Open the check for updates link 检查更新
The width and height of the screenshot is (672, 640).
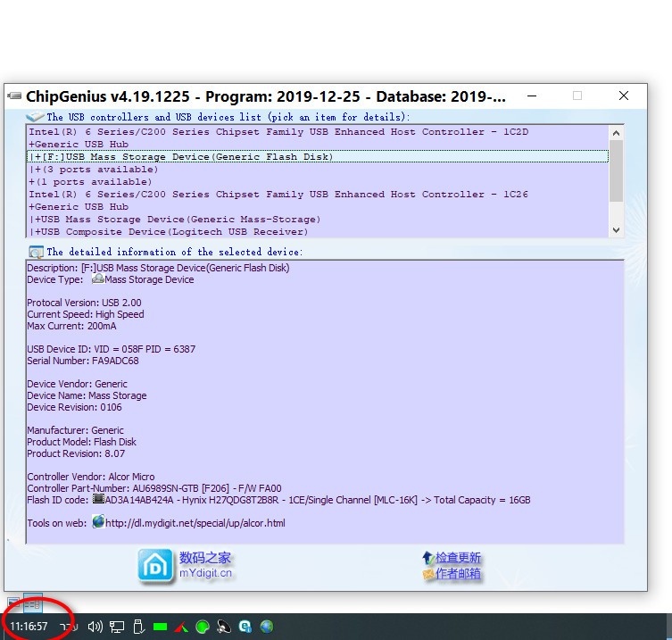pos(457,558)
